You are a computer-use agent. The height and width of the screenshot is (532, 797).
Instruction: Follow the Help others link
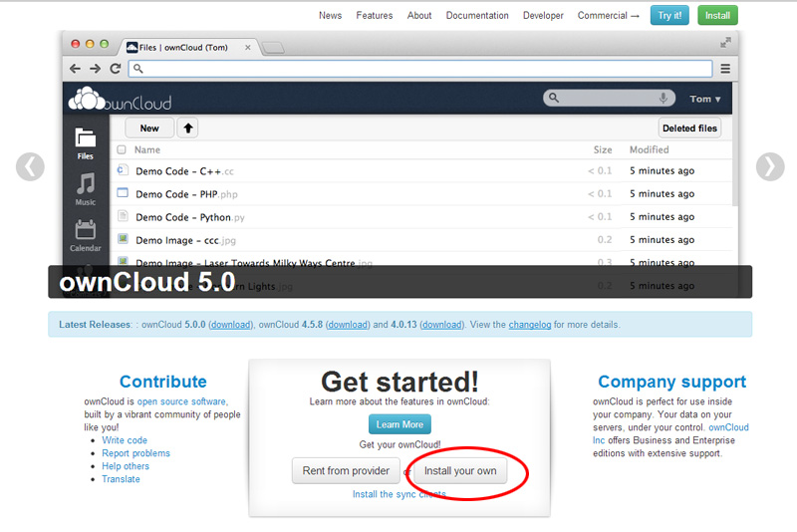[126, 466]
